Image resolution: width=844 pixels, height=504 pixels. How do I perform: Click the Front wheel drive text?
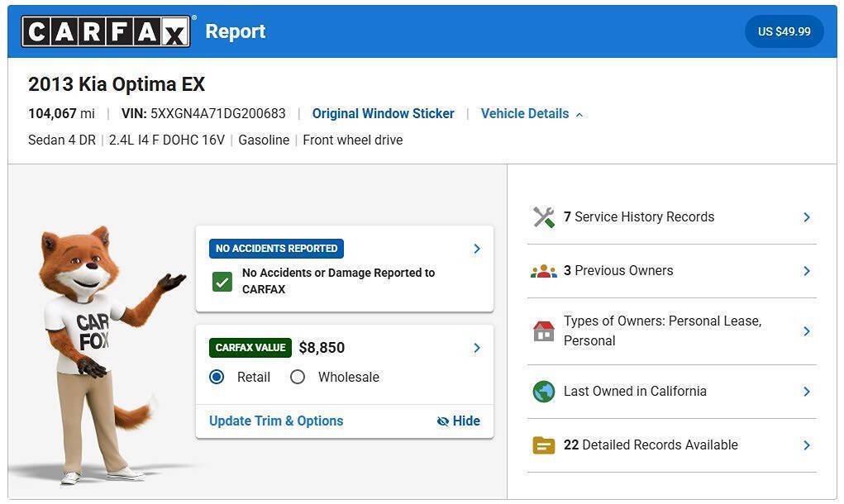pos(353,140)
